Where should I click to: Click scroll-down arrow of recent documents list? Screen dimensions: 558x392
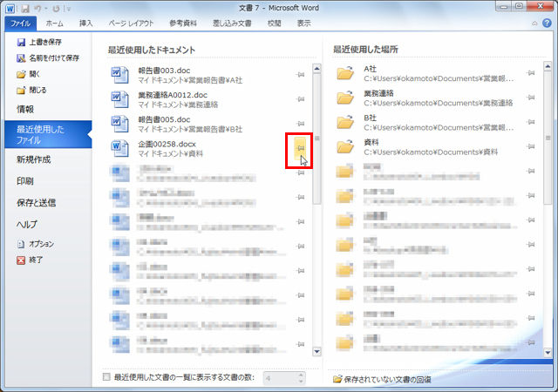point(316,351)
